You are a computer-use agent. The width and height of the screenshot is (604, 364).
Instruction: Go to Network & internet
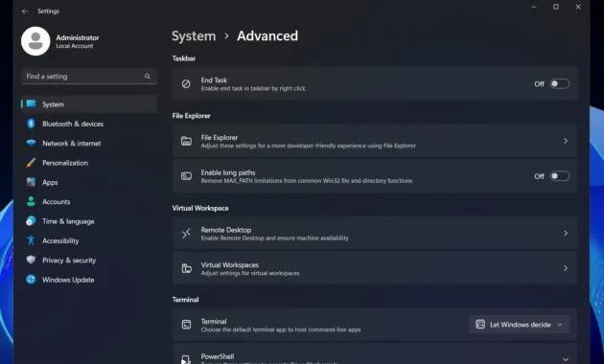89,143
